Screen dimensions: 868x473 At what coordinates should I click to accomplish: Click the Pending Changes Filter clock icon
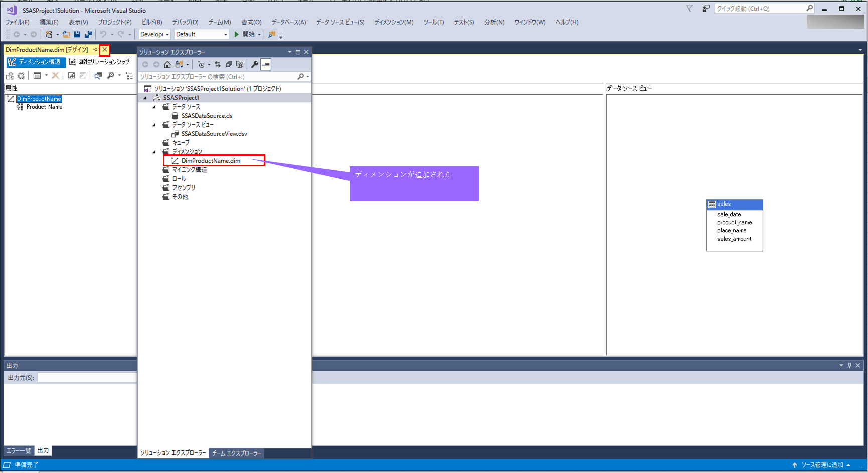[x=201, y=64]
